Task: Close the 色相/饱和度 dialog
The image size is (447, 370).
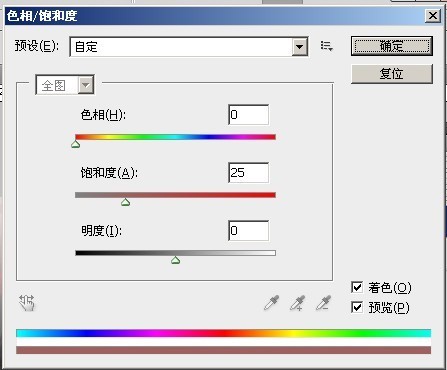Action: pyautogui.click(x=433, y=16)
